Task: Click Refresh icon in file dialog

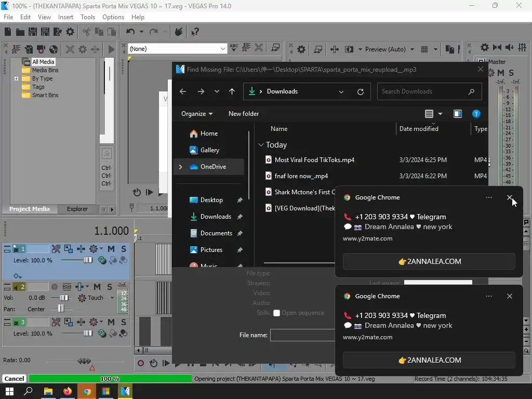Action: coord(361,91)
